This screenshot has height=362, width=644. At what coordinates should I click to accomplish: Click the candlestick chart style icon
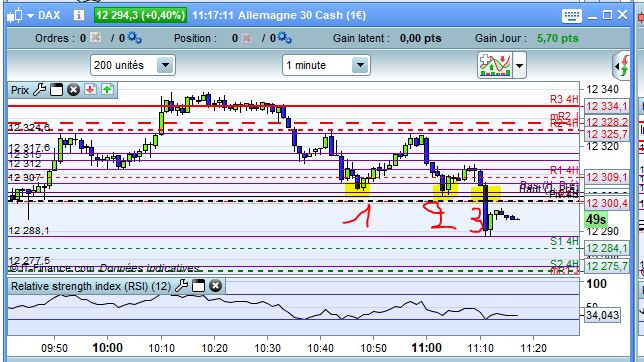pyautogui.click(x=15, y=16)
